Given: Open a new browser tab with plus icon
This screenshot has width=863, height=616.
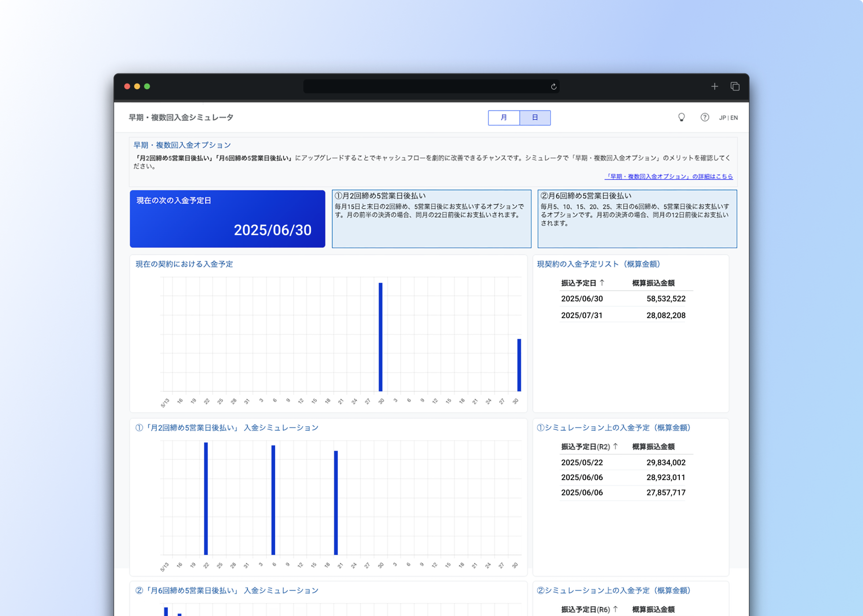Looking at the screenshot, I should 715,87.
